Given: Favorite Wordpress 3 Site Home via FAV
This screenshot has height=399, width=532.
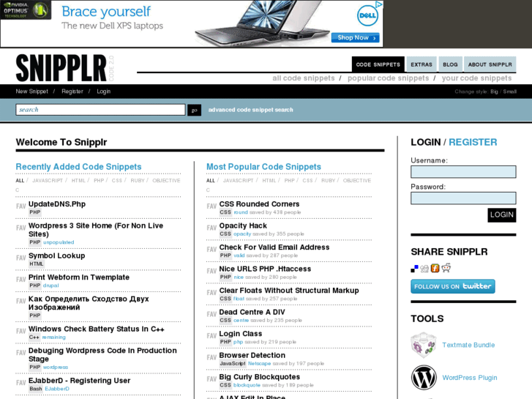Looking at the screenshot, I should pyautogui.click(x=20, y=228).
